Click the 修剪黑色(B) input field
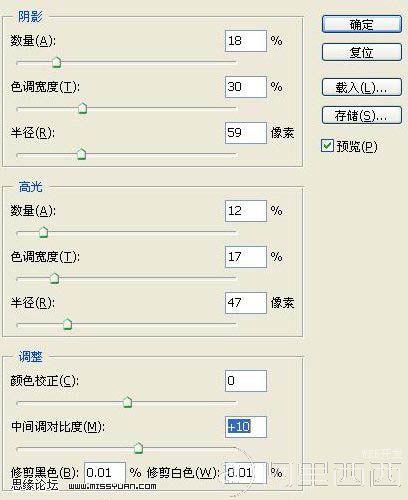 (105, 473)
